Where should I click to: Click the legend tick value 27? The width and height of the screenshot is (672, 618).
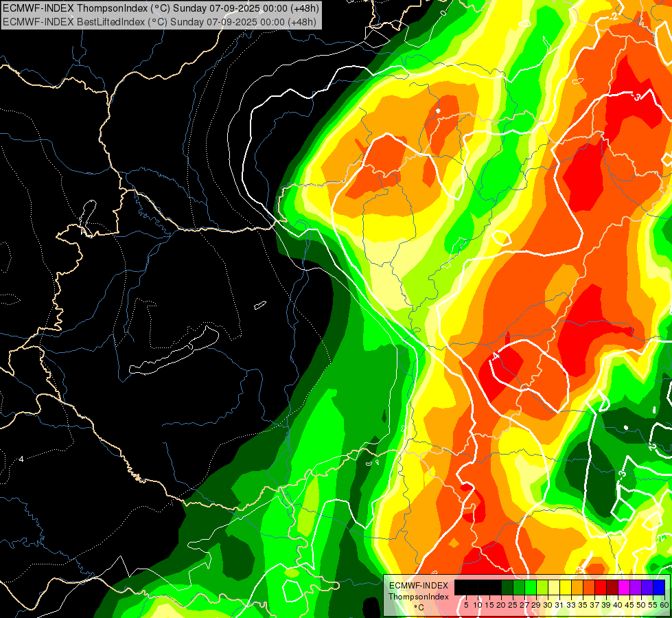tap(524, 605)
